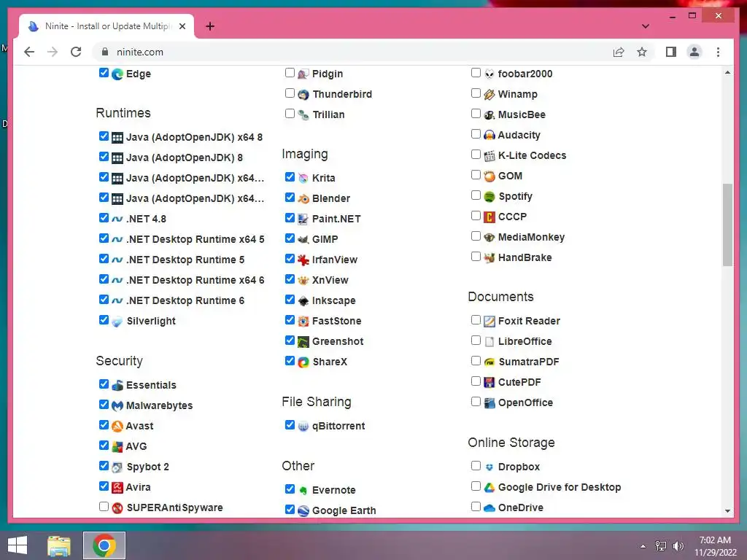
Task: Open the Chrome profile avatar
Action: pyautogui.click(x=694, y=52)
